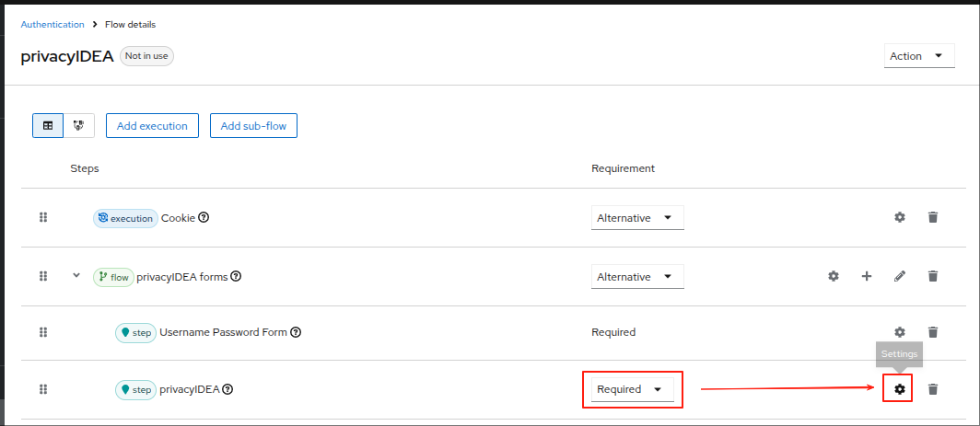Switch to table view toggle
Viewport: 980px width, 426px height.
48,125
